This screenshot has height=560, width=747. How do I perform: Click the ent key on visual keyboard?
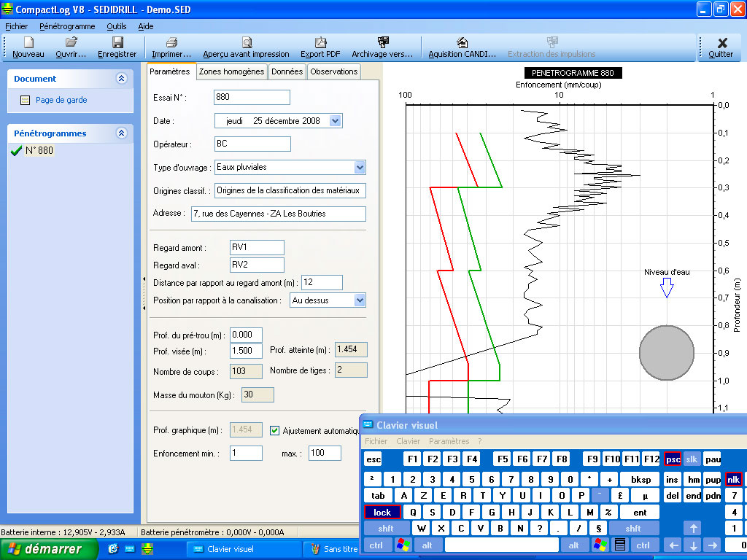(x=640, y=512)
